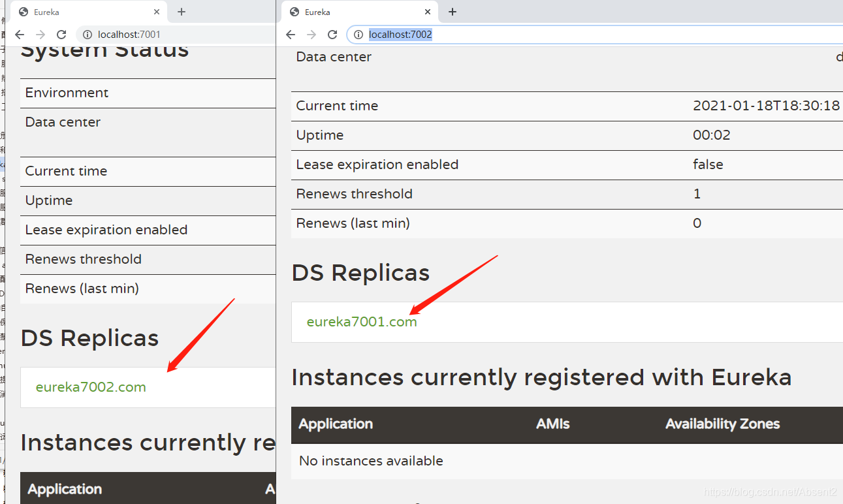843x504 pixels.
Task: Click the Application column header on port 7002 page
Action: point(336,424)
